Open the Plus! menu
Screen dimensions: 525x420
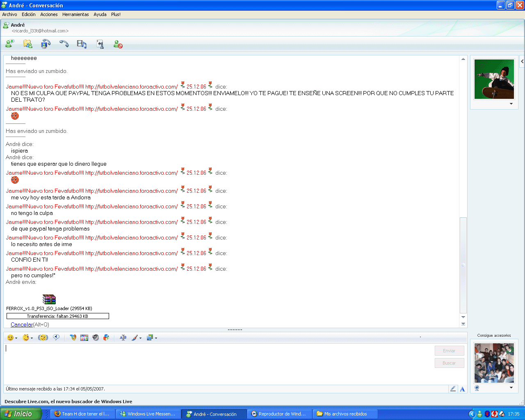(x=116, y=14)
